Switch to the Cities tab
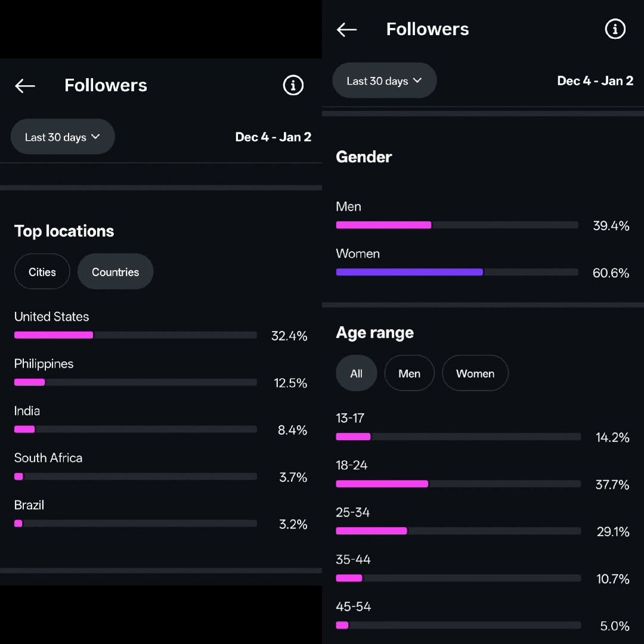The width and height of the screenshot is (644, 644). point(42,272)
